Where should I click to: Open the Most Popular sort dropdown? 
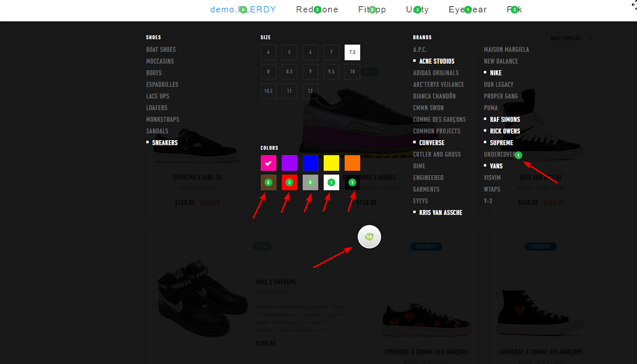571,39
